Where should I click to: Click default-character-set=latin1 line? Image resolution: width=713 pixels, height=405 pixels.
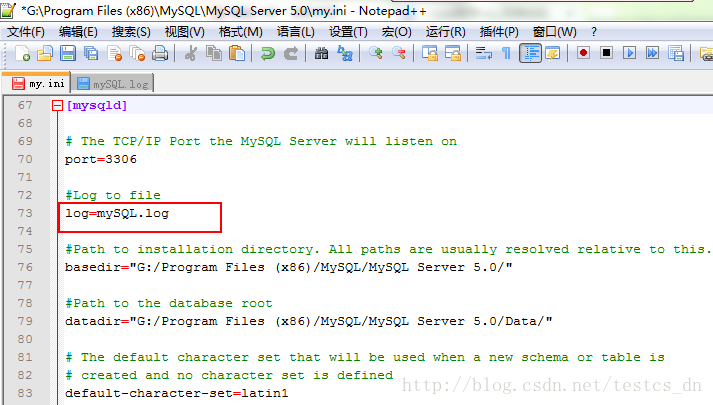176,393
